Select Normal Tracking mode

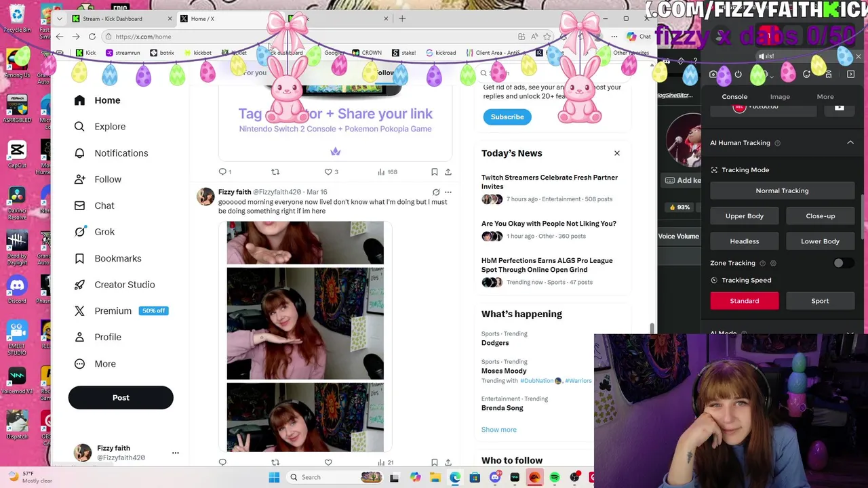[x=782, y=190]
